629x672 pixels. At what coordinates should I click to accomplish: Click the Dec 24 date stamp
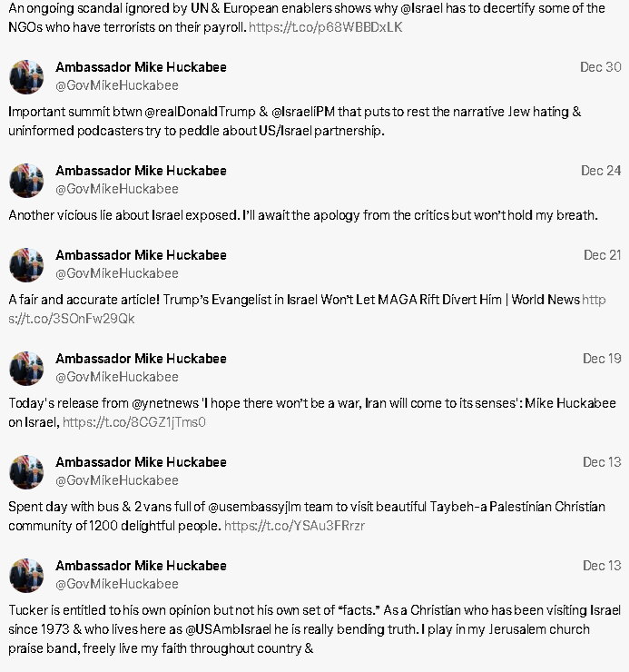[x=601, y=171]
